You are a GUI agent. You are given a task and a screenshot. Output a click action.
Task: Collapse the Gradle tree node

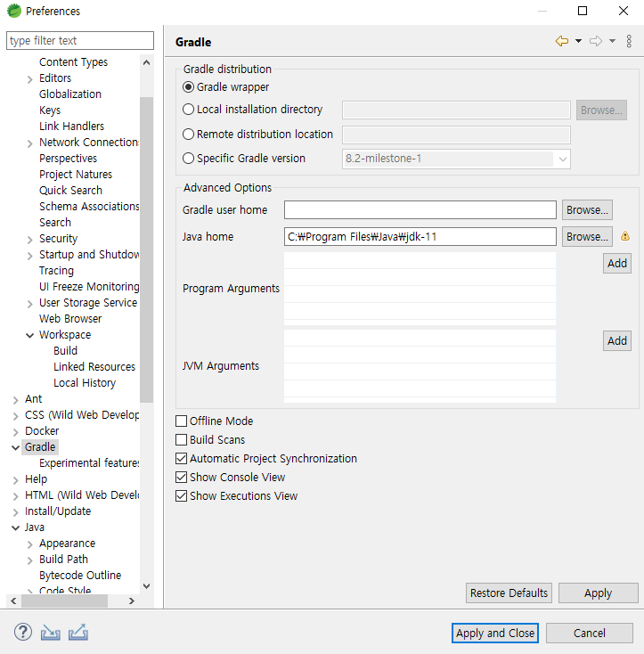point(15,447)
